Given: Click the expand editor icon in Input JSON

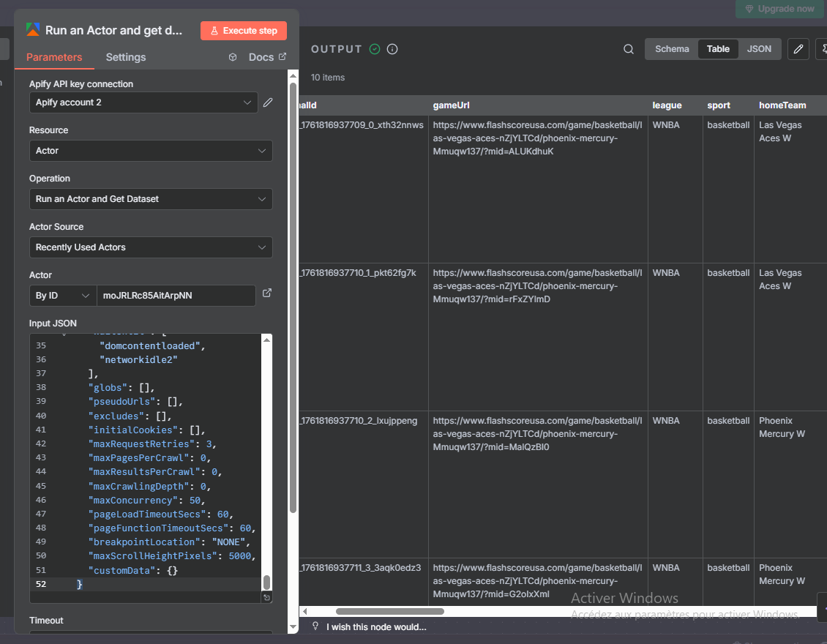Looking at the screenshot, I should 266,598.
